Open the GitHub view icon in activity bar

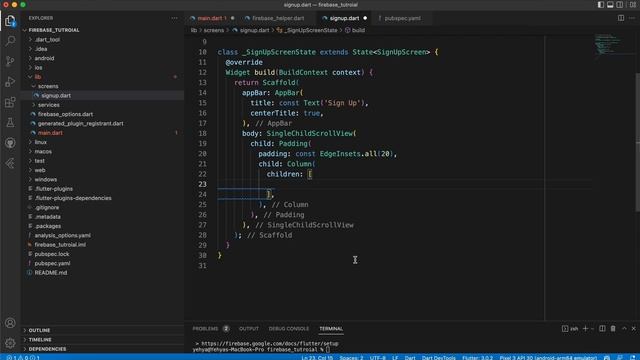point(10,143)
